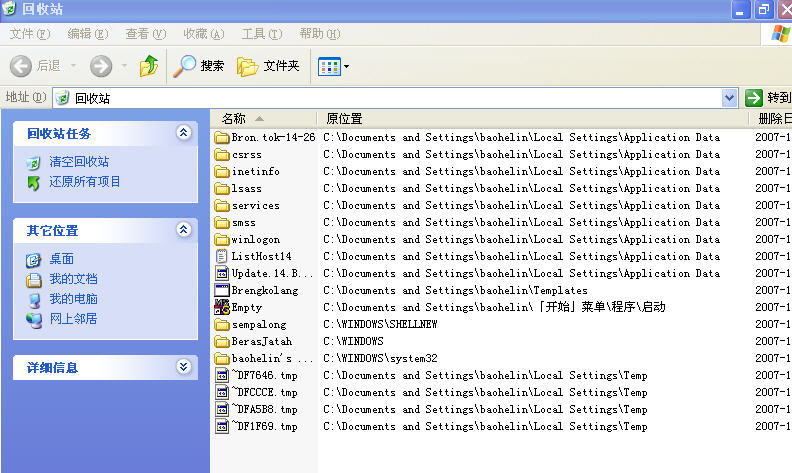Screen dimensions: 792x473
Task: Collapse the 其它位置 panel
Action: tap(183, 230)
